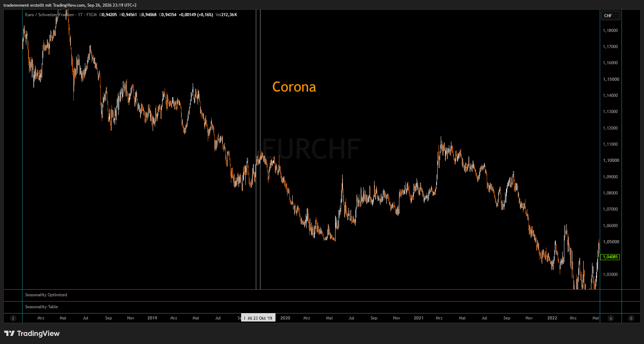This screenshot has width=644, height=344.
Task: Click the Z timezone button
Action: (13, 318)
